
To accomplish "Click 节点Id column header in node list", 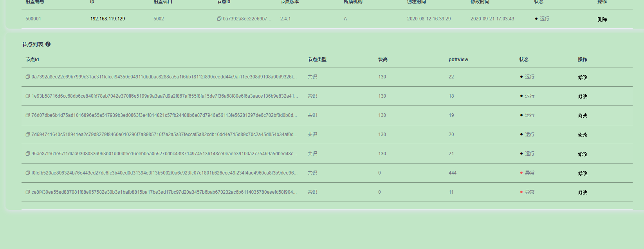I will (x=32, y=60).
